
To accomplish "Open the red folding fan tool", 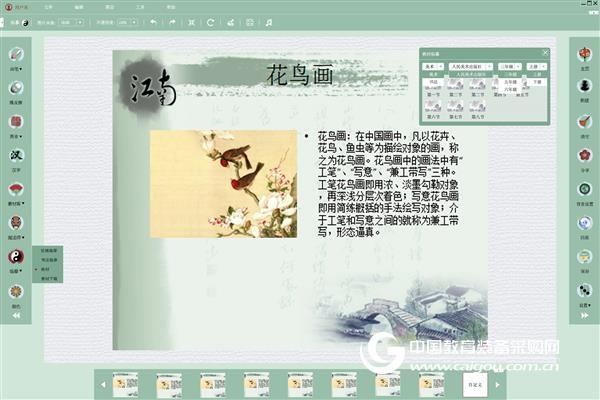I will click(x=16, y=189).
